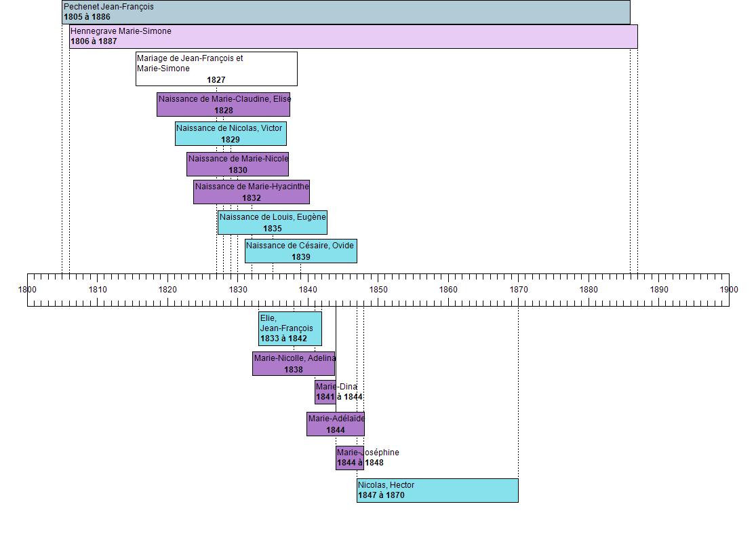Click the Naissance de Césaire, Ovide box

tap(300, 251)
